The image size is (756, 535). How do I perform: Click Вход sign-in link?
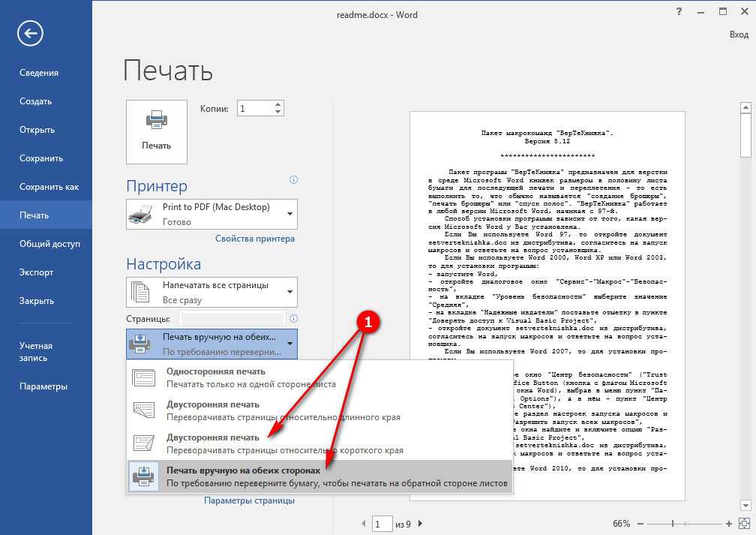coord(739,35)
